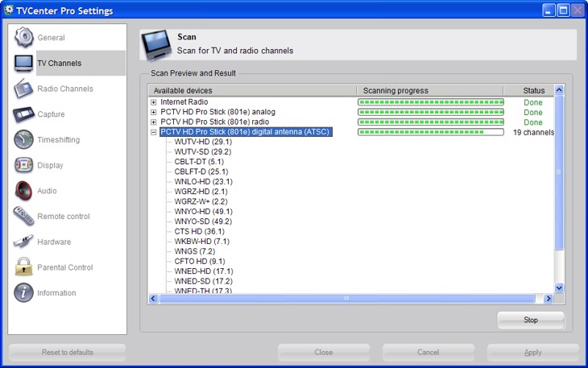Image resolution: width=588 pixels, height=368 pixels.
Task: Click the horizontal scrollbar right arrow
Action: pos(549,298)
